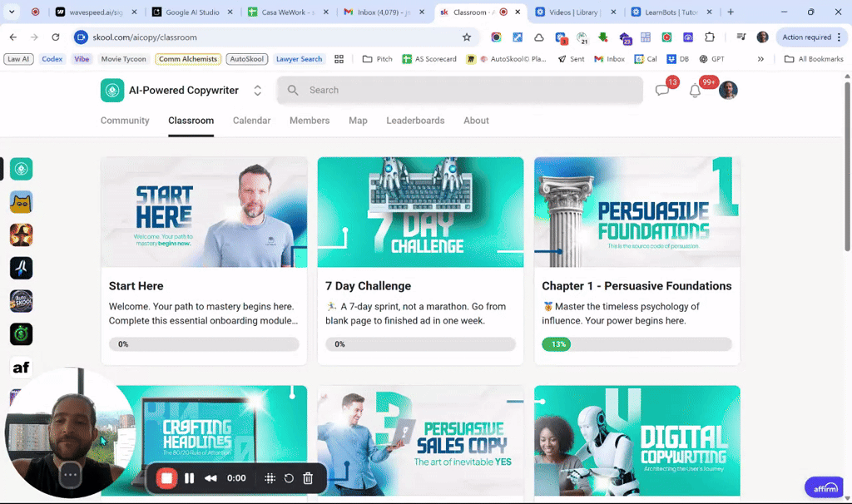
Task: Bookmark this page with star icon
Action: pyautogui.click(x=467, y=37)
